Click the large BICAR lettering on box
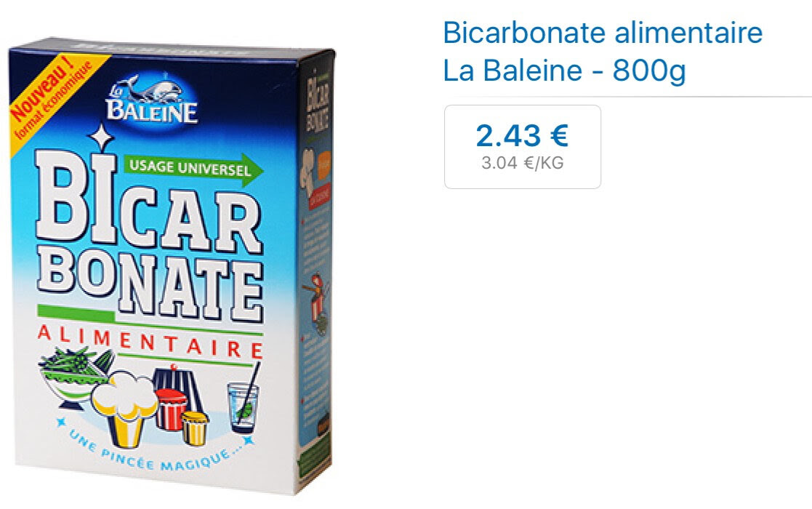 point(148,205)
